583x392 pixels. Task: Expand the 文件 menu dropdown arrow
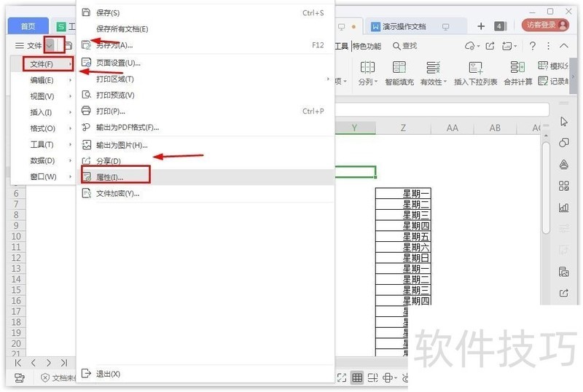(x=50, y=46)
